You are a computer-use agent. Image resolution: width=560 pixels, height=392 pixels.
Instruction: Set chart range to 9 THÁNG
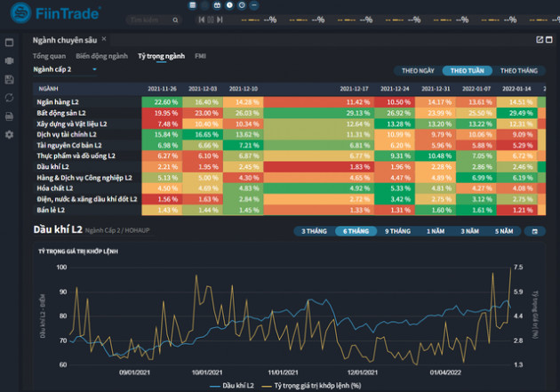398,231
